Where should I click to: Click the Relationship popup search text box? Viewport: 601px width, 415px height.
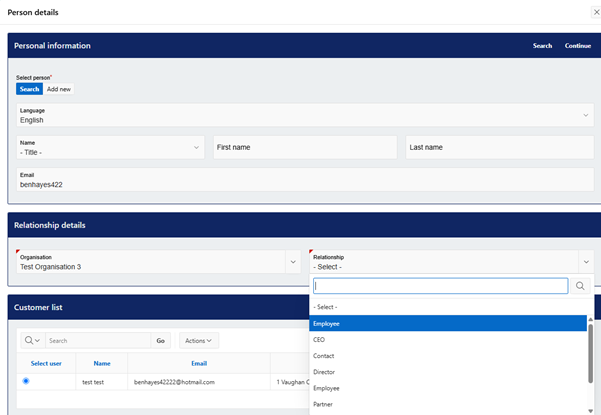pyautogui.click(x=440, y=286)
